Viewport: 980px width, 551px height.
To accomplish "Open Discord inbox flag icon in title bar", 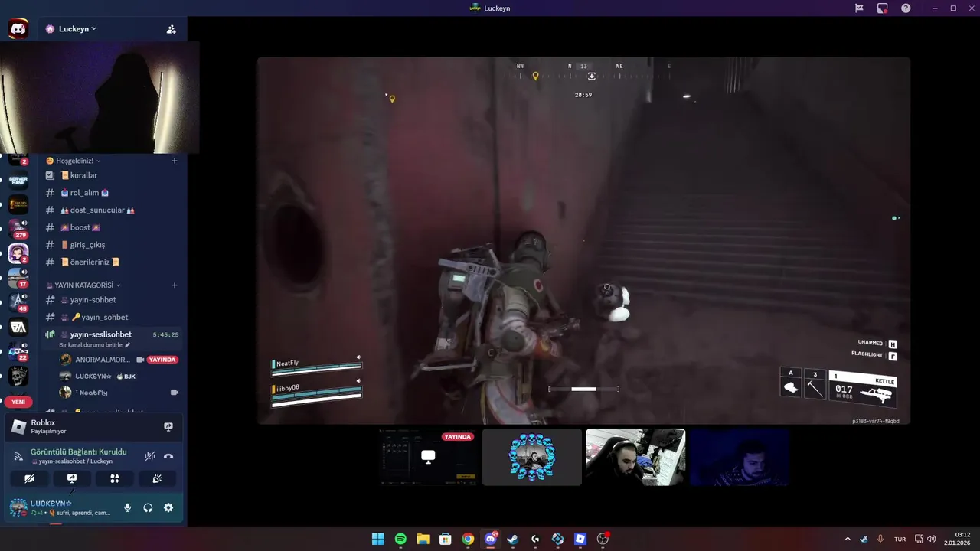I will 859,8.
